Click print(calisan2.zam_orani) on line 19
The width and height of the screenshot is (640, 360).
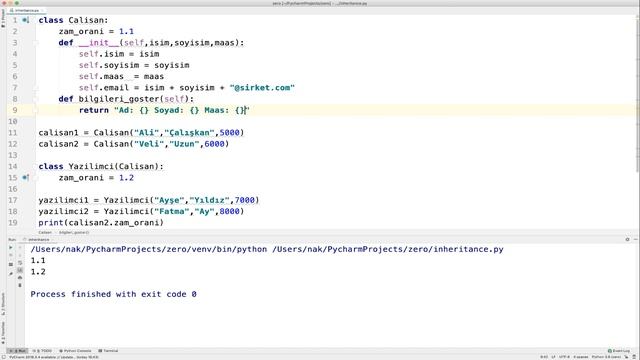(x=101, y=223)
